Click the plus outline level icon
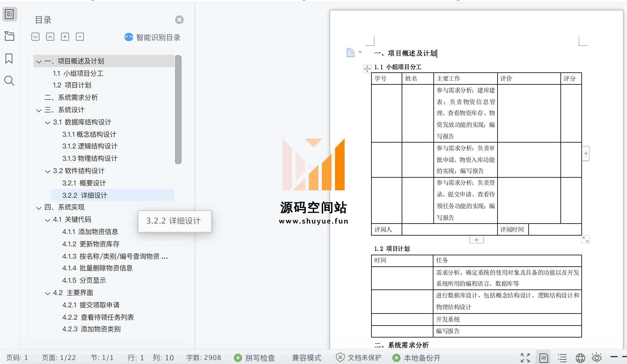The width and height of the screenshot is (627, 364). click(x=65, y=37)
